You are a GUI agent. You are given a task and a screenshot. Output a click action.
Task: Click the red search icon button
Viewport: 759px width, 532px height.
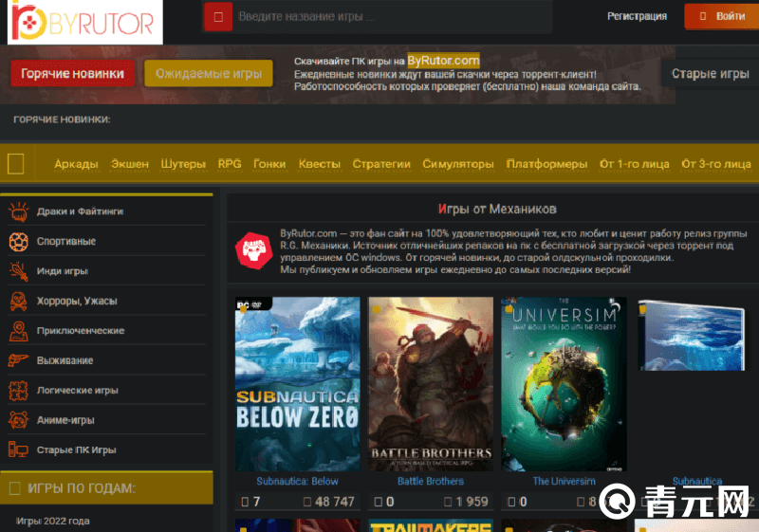pos(218,16)
